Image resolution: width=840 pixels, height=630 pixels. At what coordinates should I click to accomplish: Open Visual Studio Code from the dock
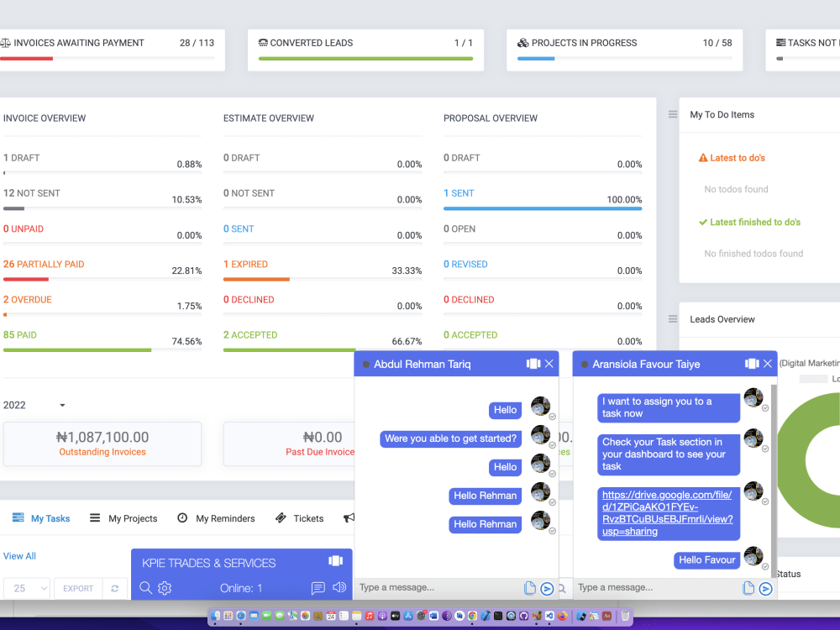549,616
